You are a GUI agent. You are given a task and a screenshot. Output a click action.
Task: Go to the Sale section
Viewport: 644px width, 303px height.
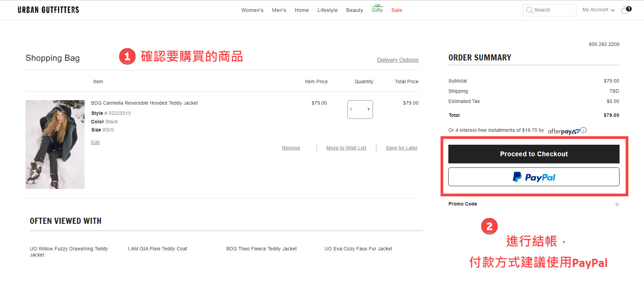[x=396, y=10]
